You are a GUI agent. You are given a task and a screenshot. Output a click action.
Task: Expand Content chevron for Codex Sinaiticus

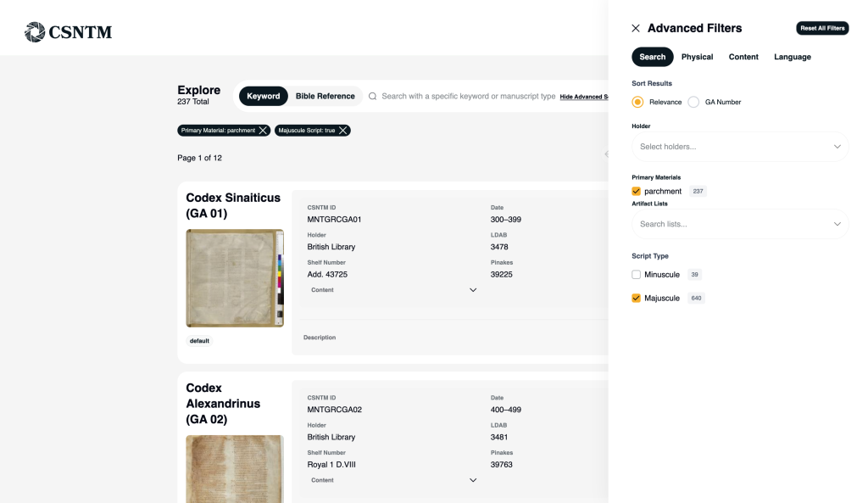click(473, 290)
